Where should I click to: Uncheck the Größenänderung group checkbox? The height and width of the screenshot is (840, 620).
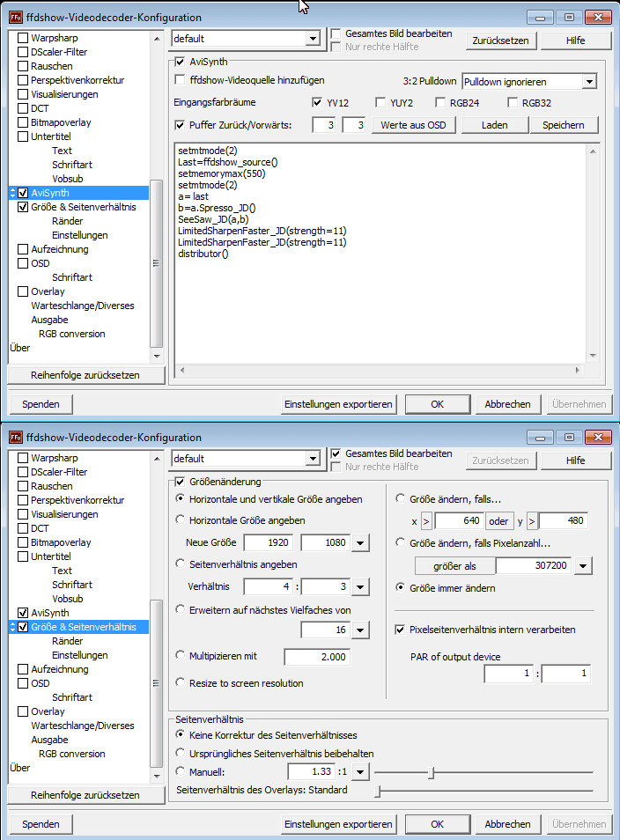coord(180,482)
